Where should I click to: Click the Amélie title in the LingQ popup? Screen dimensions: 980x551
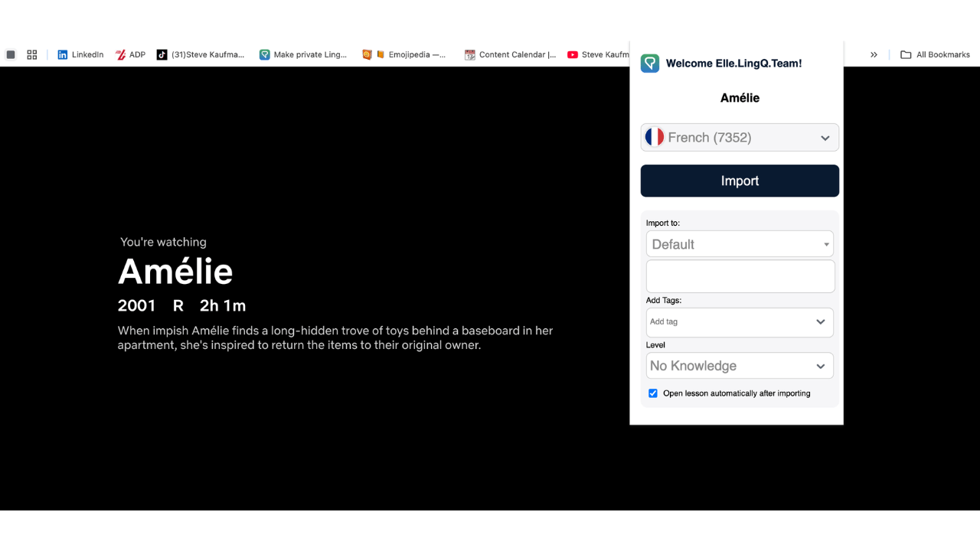tap(740, 98)
